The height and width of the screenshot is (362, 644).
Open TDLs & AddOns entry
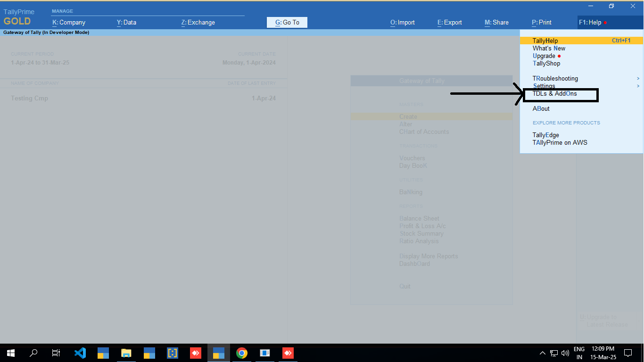point(555,93)
